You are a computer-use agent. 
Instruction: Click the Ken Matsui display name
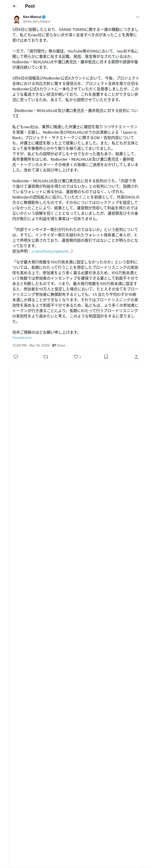pos(32,17)
